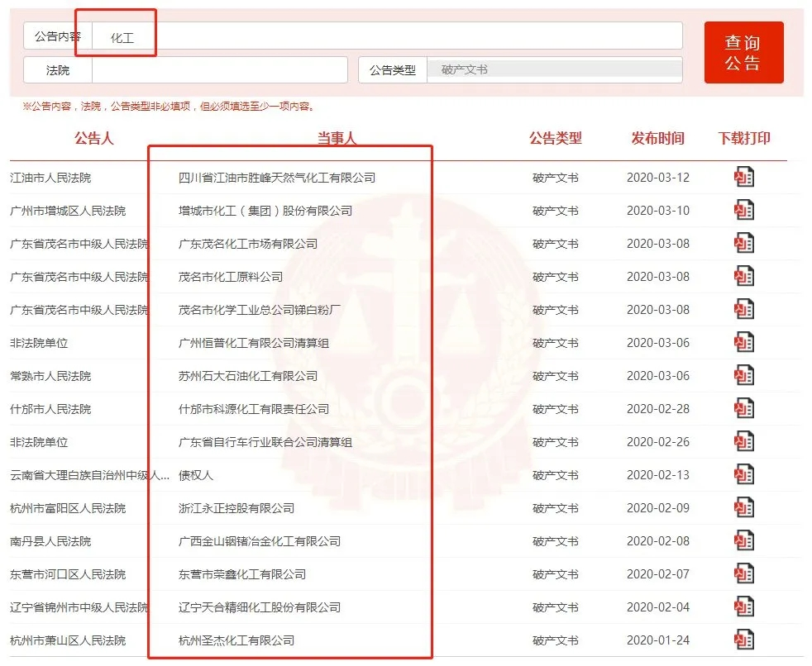This screenshot has height=666, width=812.
Task: Open PDF for 浙江永正控股有限公司
Action: 744,508
